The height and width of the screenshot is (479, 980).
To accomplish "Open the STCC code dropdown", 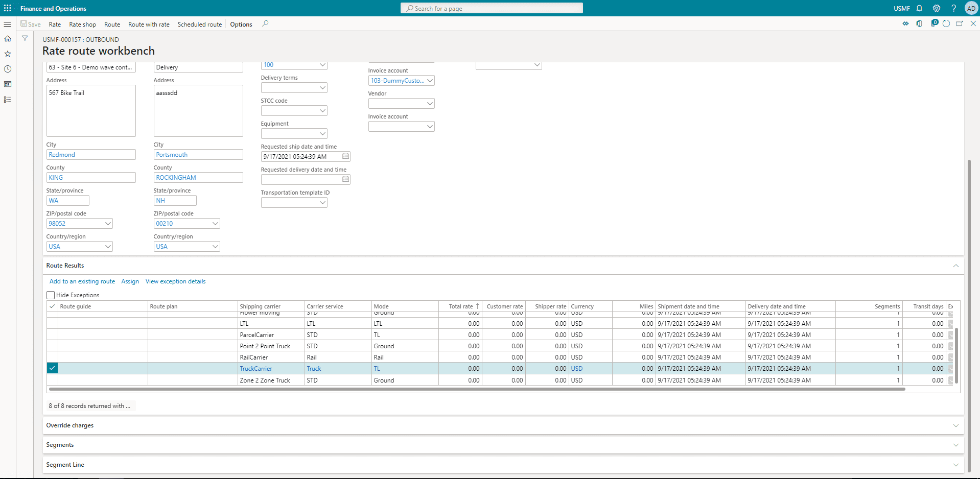I will (322, 110).
